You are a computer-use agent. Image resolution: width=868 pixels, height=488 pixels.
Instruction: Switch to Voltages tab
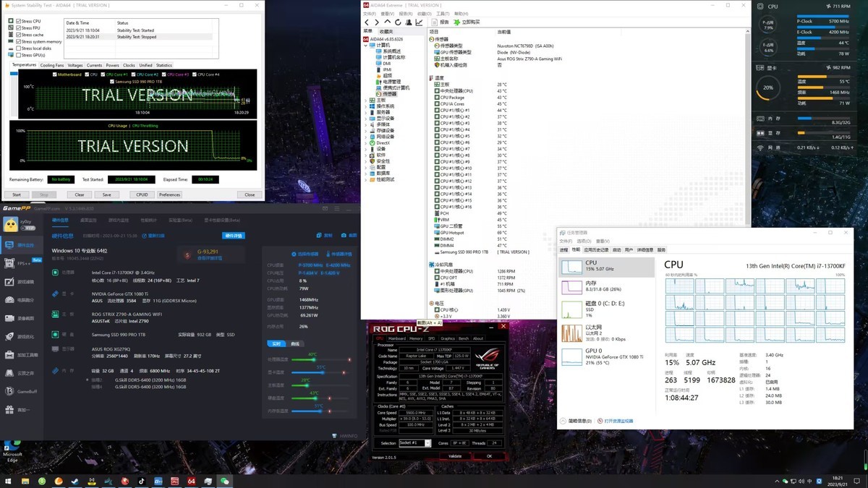tap(75, 65)
